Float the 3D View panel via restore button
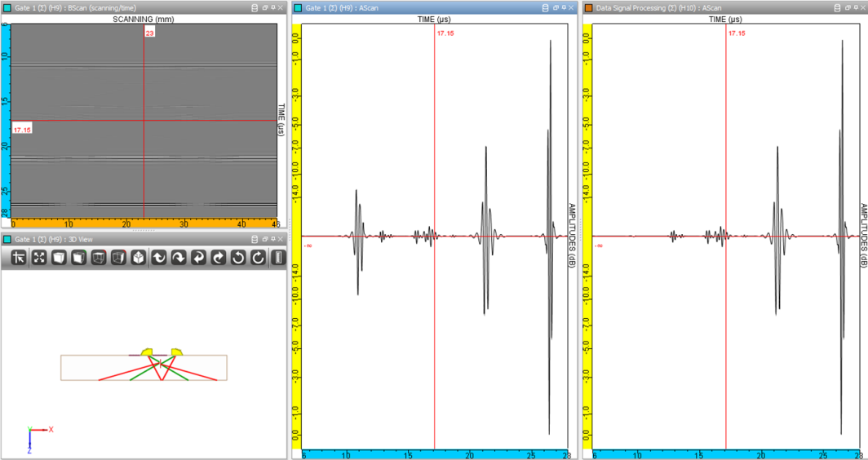The width and height of the screenshot is (868, 460). (x=265, y=239)
